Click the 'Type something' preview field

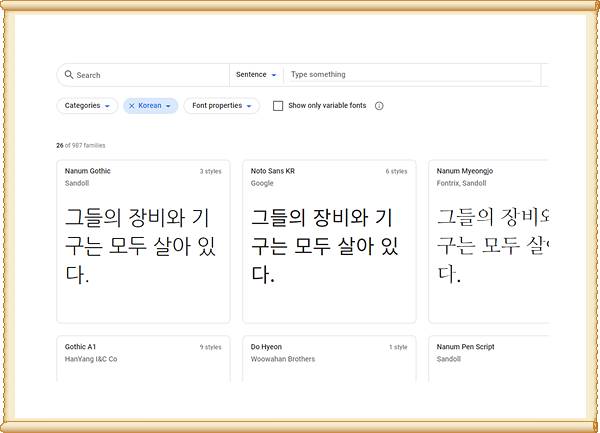[x=412, y=75]
